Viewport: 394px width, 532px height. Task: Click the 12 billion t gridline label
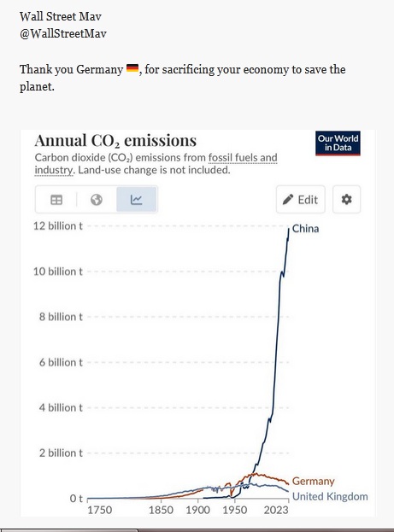[x=58, y=226]
